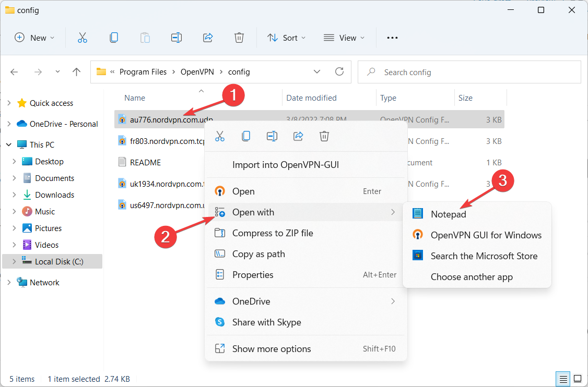588x387 pixels.
Task: Expand the Quick access tree node
Action: [x=9, y=103]
